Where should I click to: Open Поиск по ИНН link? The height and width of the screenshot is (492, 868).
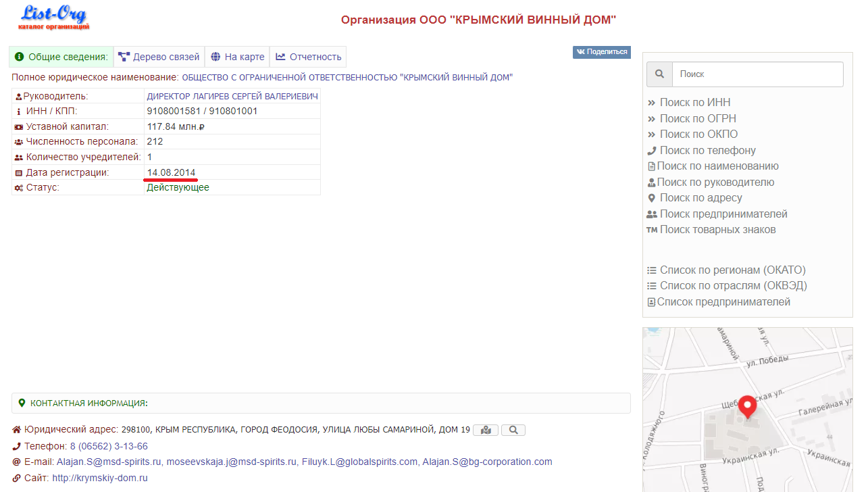694,103
